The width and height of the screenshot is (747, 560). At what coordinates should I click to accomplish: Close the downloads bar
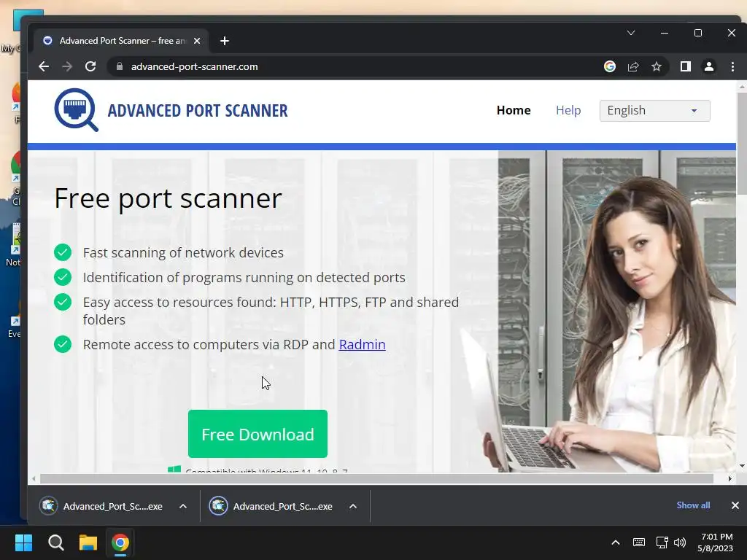click(x=735, y=505)
